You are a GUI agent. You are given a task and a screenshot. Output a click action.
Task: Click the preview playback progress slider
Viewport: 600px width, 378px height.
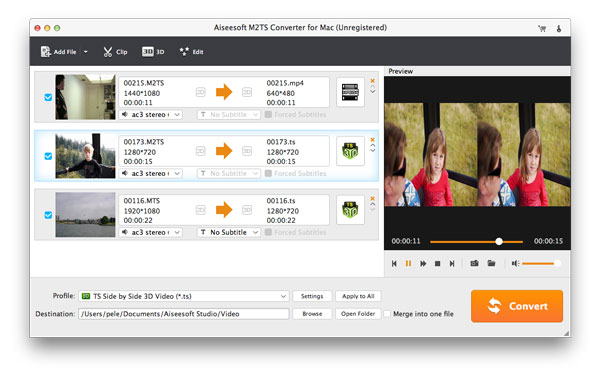476,241
